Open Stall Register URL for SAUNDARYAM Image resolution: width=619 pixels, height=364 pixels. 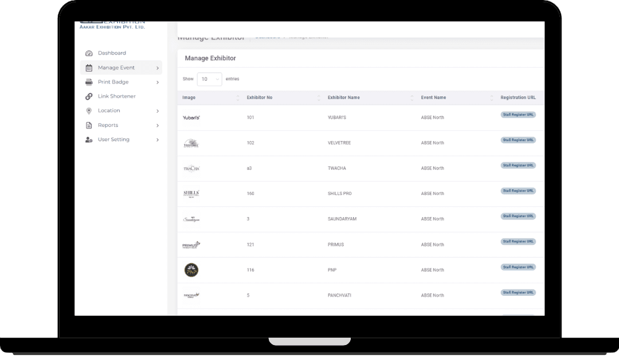(518, 216)
